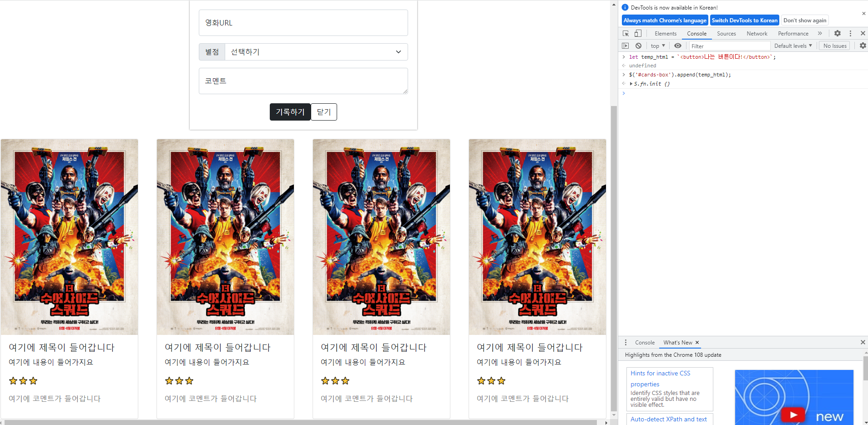Click the text Highlights from the Chrome 108 update
Image resolution: width=868 pixels, height=425 pixels.
point(673,355)
